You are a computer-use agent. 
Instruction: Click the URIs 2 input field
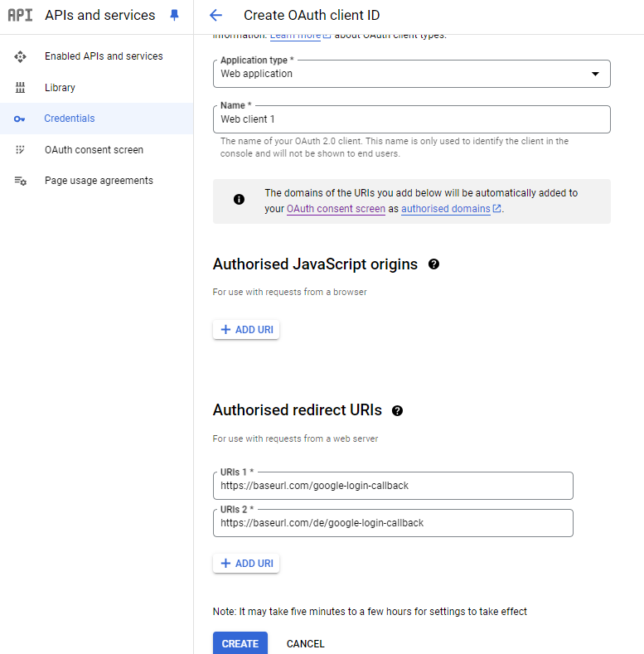393,523
